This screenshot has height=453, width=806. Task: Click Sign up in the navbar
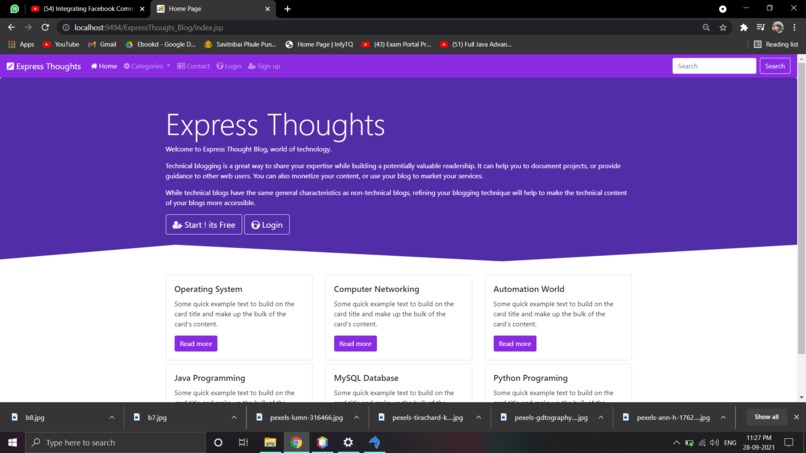click(x=264, y=66)
